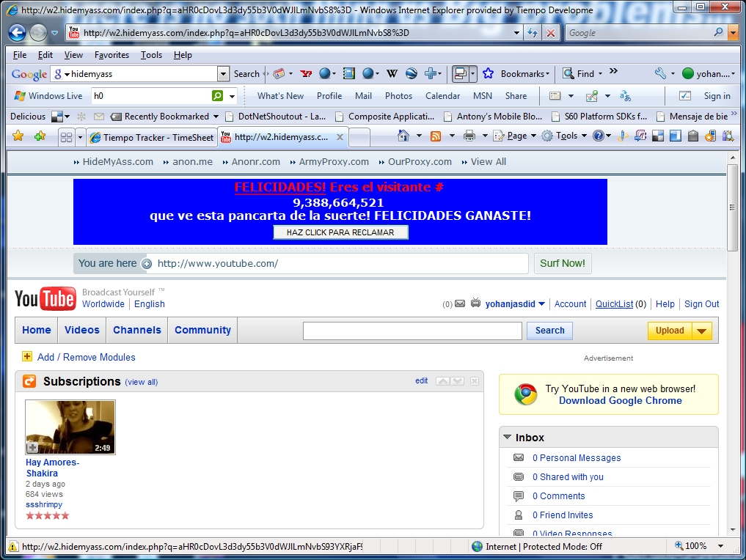746x560 pixels.
Task: Move Subscriptions module down with arrow
Action: click(457, 381)
